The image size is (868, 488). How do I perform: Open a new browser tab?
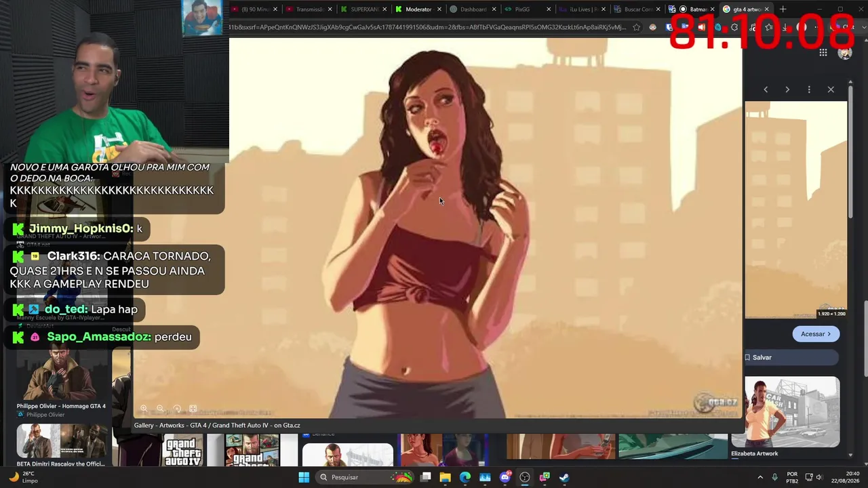tap(783, 9)
